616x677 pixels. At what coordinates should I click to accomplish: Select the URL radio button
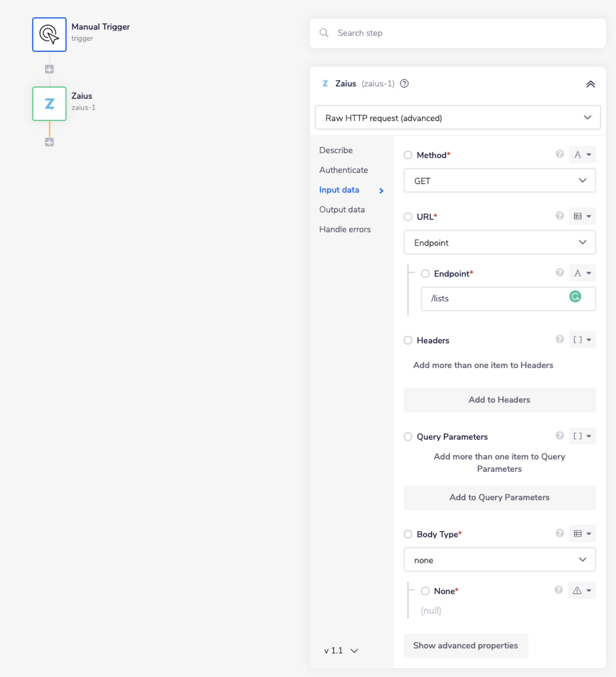(408, 217)
